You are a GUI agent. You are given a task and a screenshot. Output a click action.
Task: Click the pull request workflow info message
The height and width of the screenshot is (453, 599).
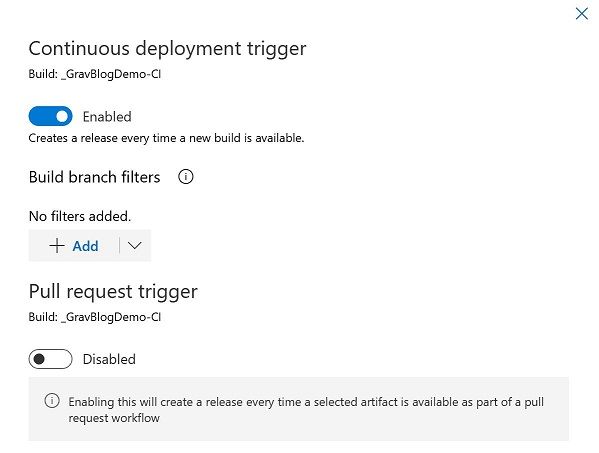(306, 409)
